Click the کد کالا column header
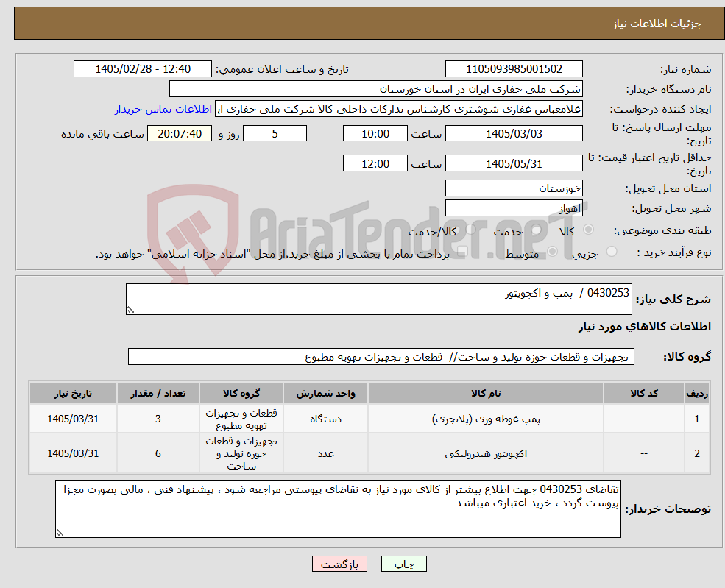Image resolution: width=725 pixels, height=588 pixels. (643, 394)
